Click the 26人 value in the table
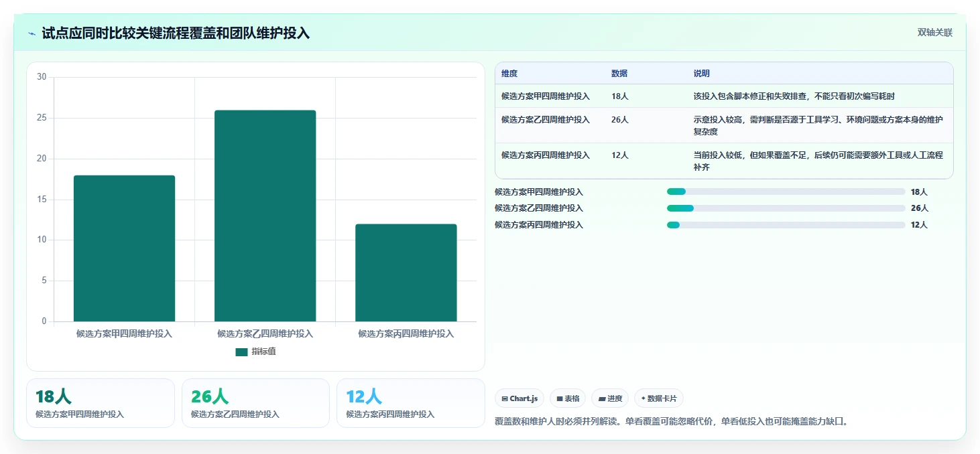 [x=620, y=120]
